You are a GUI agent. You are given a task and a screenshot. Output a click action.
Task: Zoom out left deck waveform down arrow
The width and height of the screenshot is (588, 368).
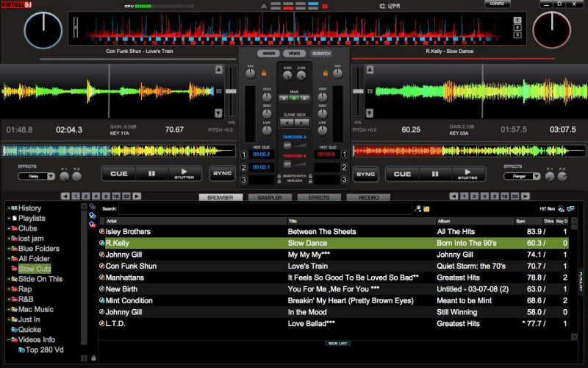click(218, 113)
